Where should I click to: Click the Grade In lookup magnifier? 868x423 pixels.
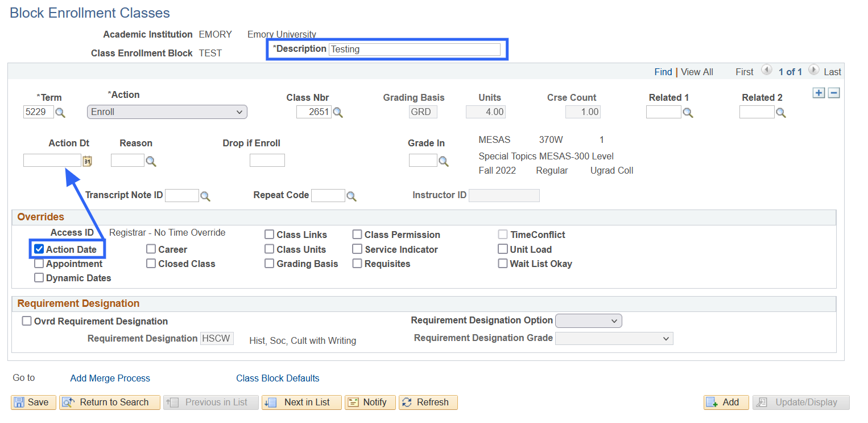[444, 162]
